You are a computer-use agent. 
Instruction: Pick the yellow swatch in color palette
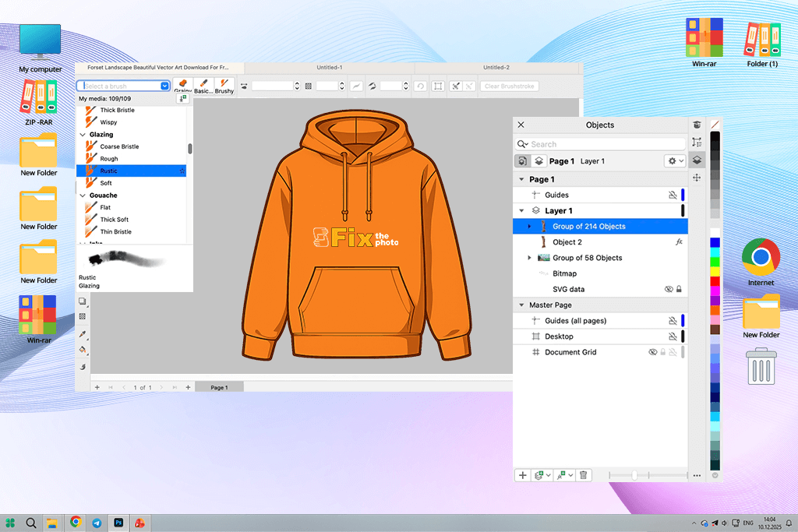click(715, 272)
